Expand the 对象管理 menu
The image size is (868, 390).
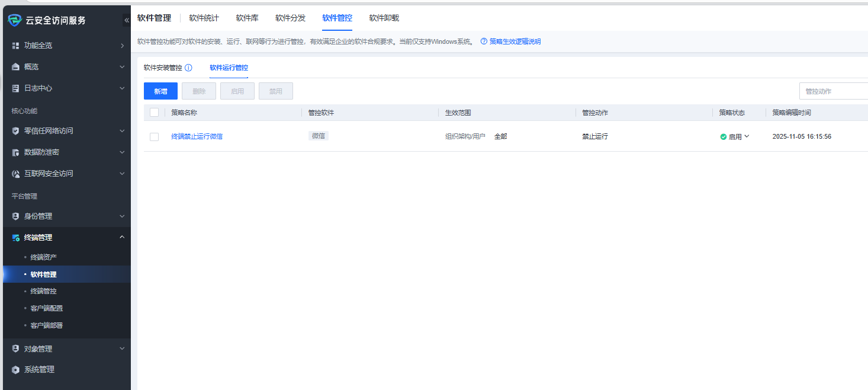[x=122, y=349]
